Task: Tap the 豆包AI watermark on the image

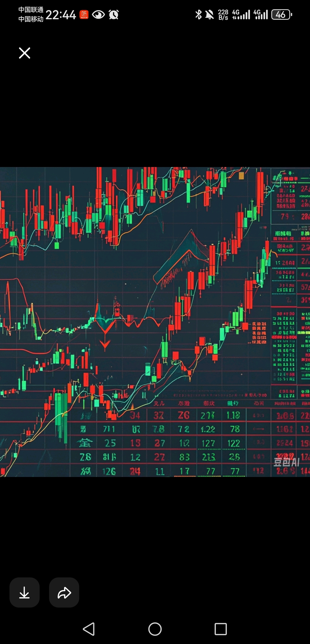Action: pyautogui.click(x=286, y=462)
